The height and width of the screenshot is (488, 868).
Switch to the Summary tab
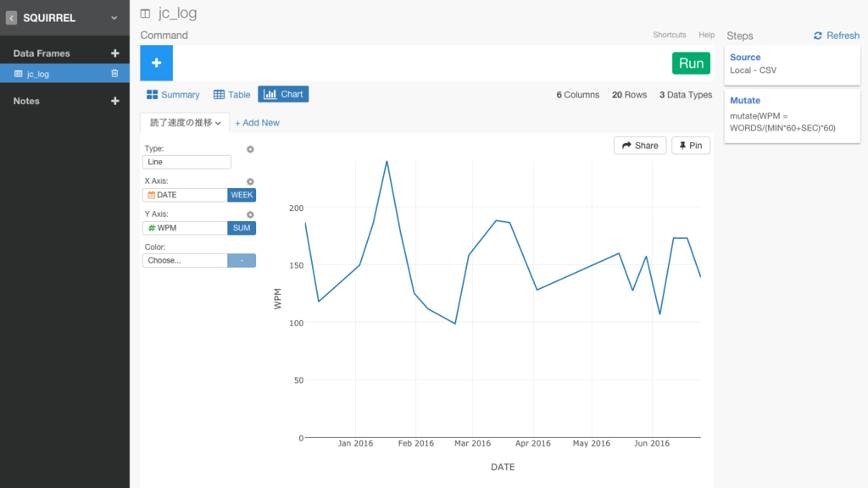point(173,95)
